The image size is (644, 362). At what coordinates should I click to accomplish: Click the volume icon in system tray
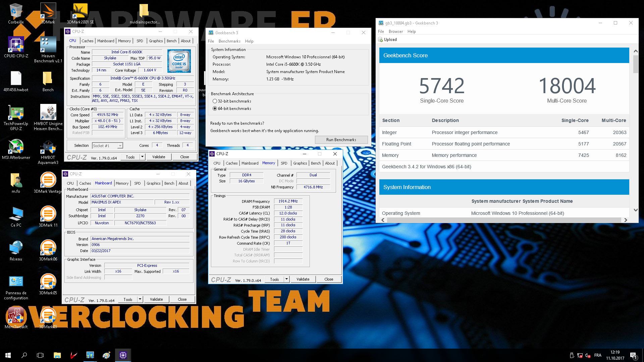(588, 355)
